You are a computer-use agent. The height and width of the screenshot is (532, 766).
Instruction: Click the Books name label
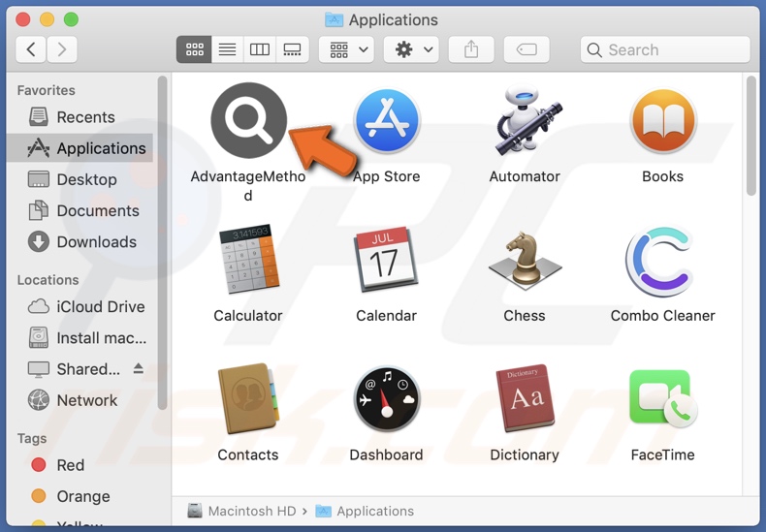point(663,176)
